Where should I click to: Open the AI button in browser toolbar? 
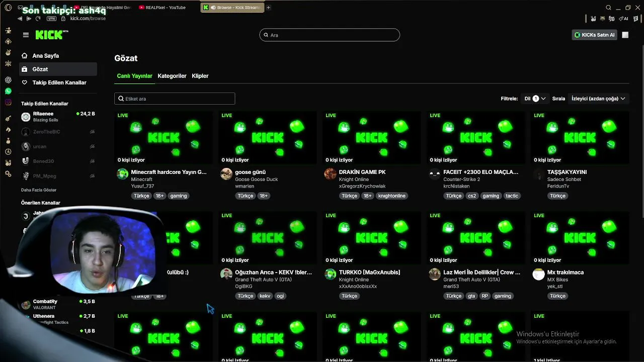[x=624, y=19]
